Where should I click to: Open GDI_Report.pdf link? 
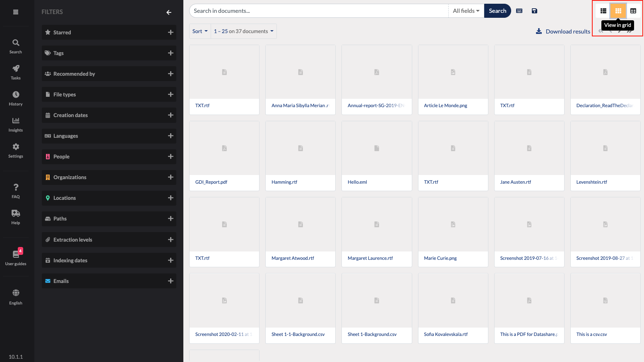pos(211,182)
